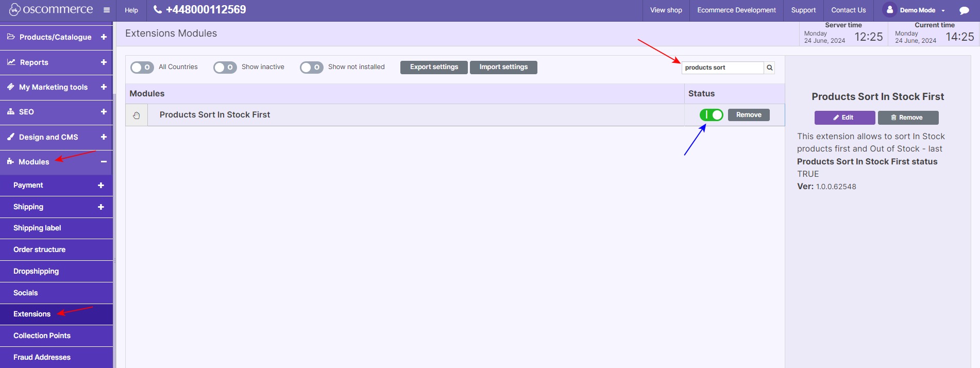Viewport: 980px width, 368px height.
Task: Click the phone number icon in header
Action: click(158, 10)
